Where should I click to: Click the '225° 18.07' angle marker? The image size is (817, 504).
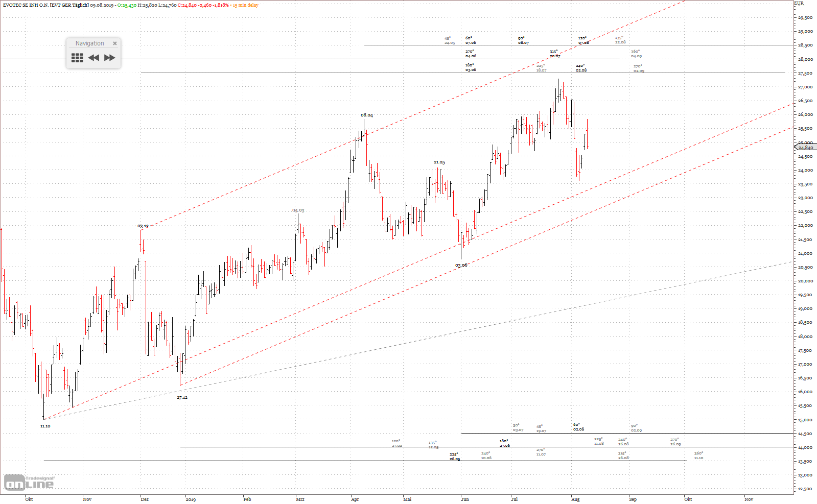click(x=541, y=68)
